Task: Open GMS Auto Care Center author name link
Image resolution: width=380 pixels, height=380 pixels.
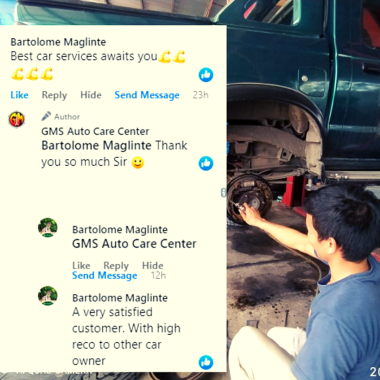Action: coord(95,131)
